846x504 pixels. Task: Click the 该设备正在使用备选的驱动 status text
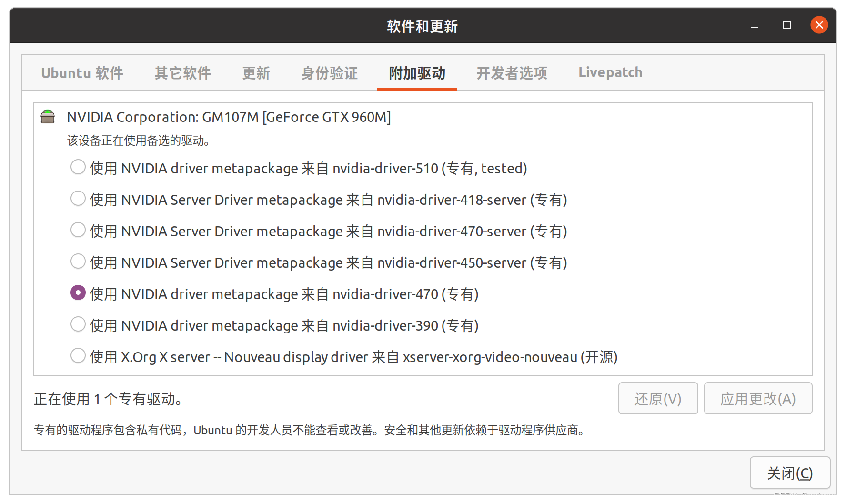(139, 141)
